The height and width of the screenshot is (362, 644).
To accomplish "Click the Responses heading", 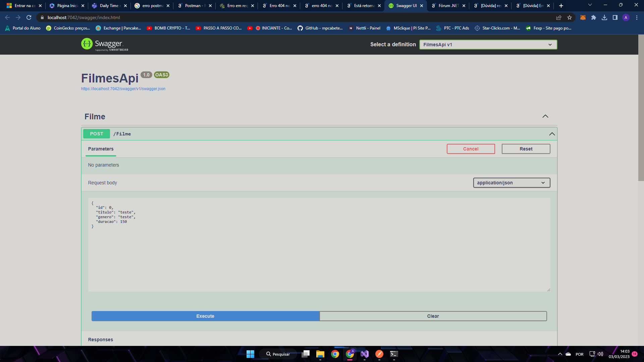I will [100, 340].
